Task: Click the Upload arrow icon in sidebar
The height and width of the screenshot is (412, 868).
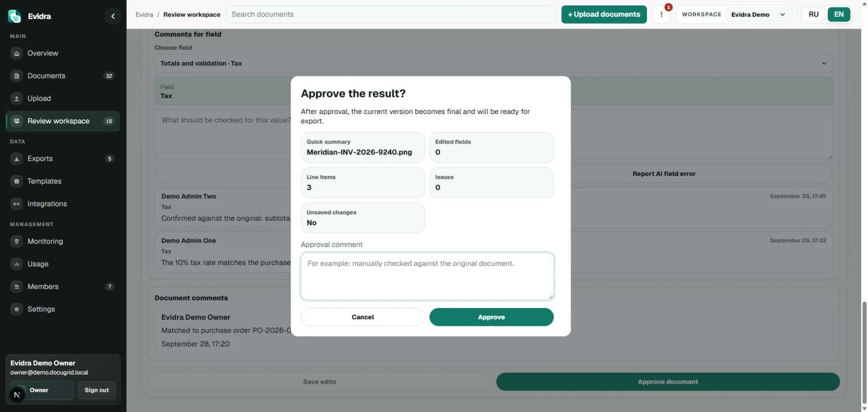Action: tap(17, 98)
